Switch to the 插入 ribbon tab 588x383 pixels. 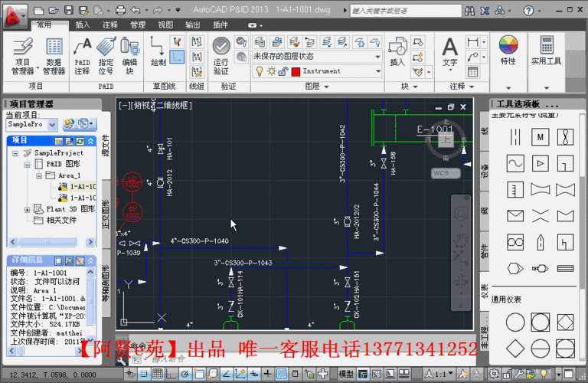(83, 25)
